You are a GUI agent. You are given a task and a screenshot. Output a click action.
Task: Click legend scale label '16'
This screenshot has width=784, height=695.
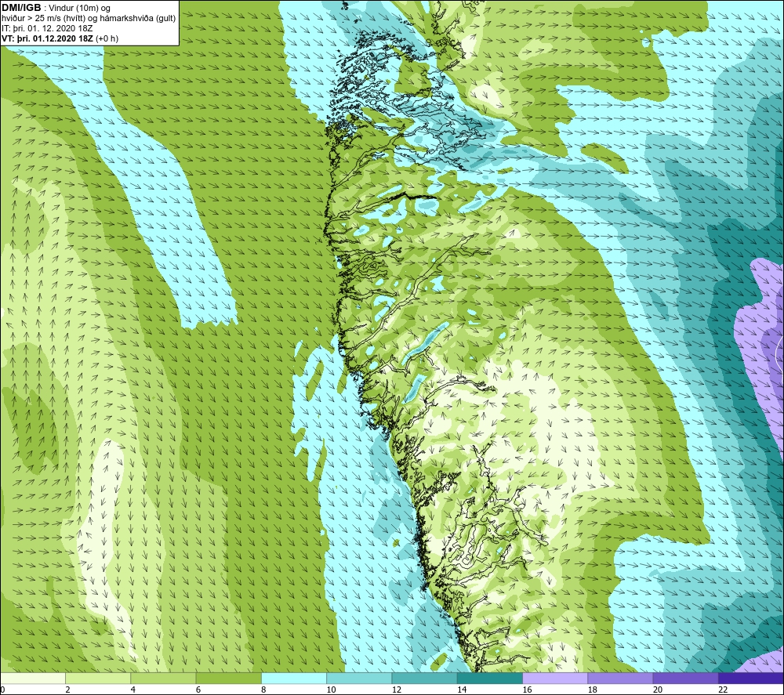click(527, 690)
